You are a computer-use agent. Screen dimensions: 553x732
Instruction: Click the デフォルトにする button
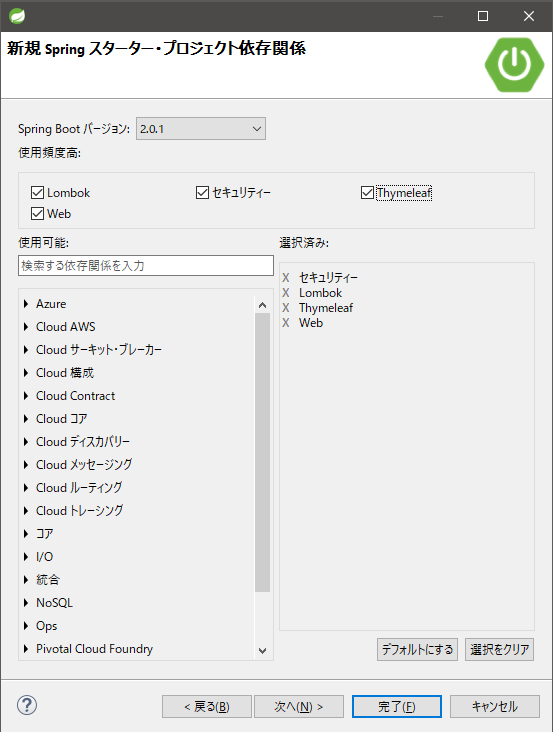(x=417, y=649)
